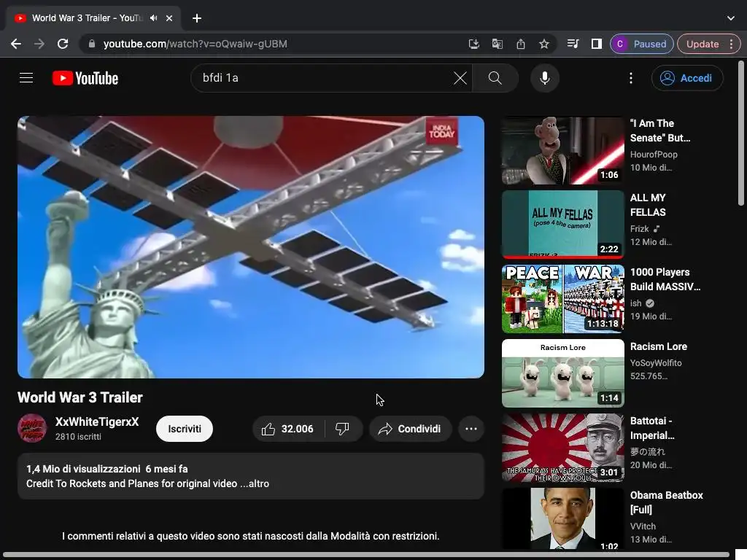This screenshot has width=747, height=560.
Task: Like the video with thumbs up
Action: click(287, 429)
